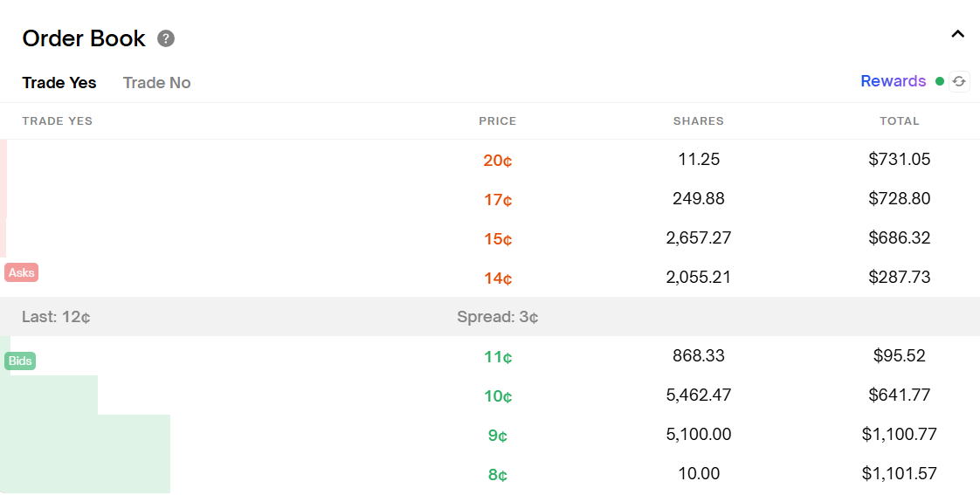Click the $1,101.57 total value
The width and height of the screenshot is (980, 495).
click(x=899, y=473)
